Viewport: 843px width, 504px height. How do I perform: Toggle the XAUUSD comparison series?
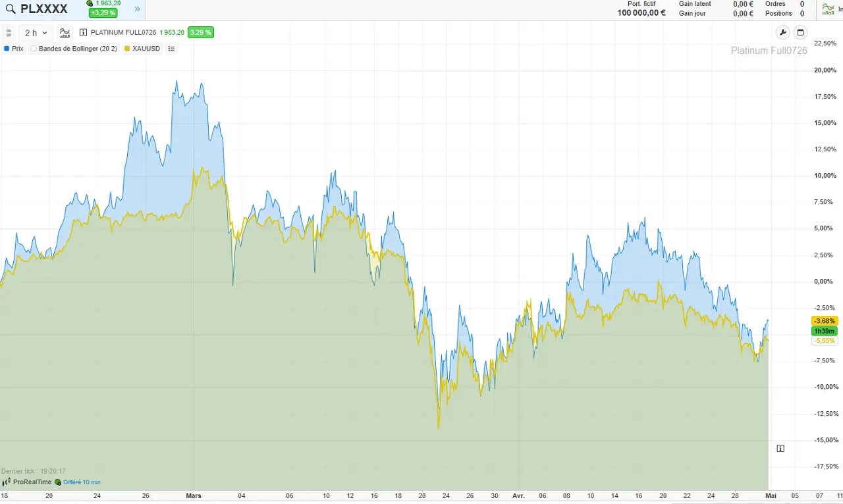tap(142, 49)
